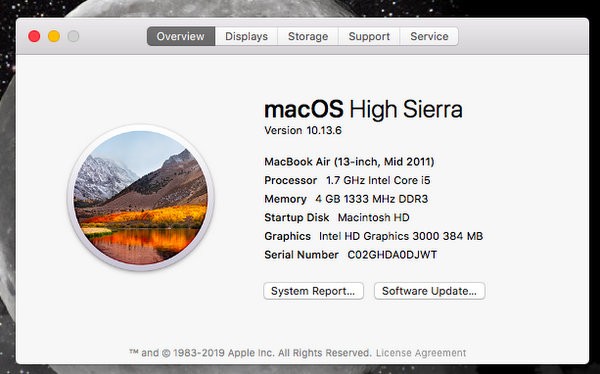The width and height of the screenshot is (600, 374).
Task: Select the MacBook Air (13-inch, Mid 2011) text
Action: tap(349, 162)
